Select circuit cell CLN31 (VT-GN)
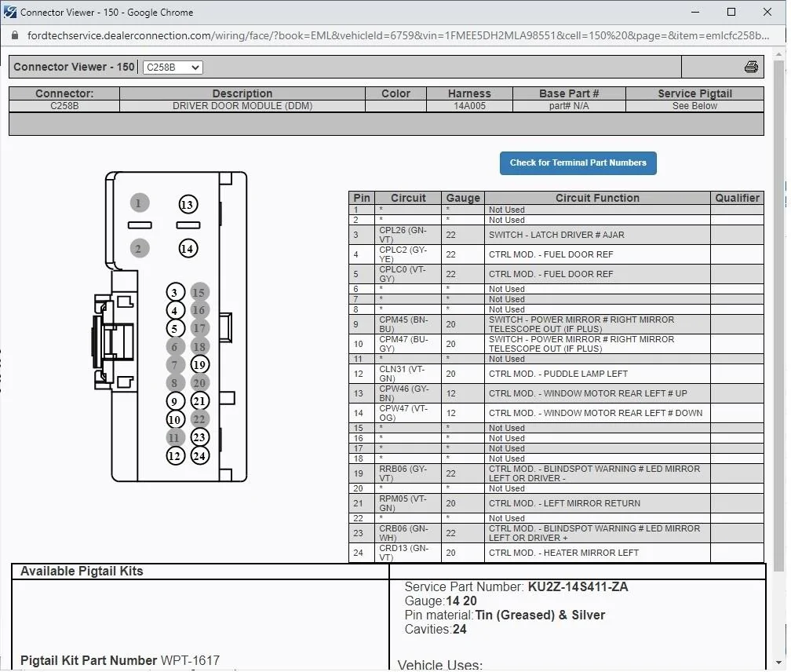791x672 pixels. 408,374
